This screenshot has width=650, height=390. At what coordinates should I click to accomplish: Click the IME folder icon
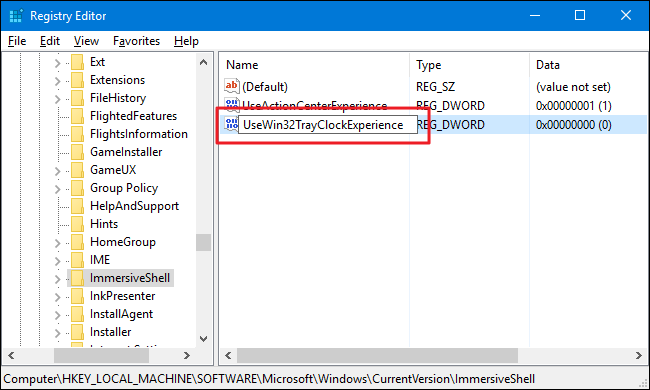coord(78,260)
